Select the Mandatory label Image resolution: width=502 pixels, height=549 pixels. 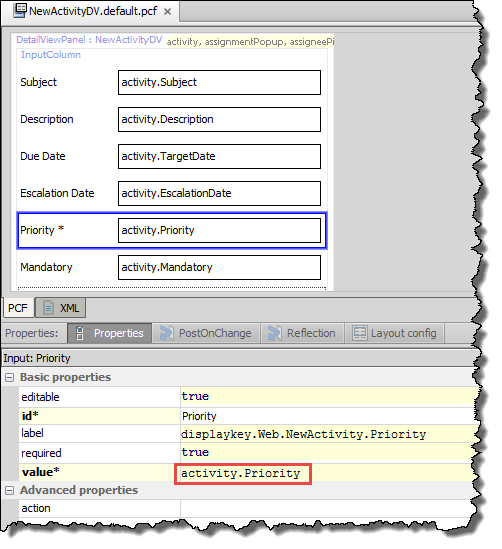click(46, 267)
